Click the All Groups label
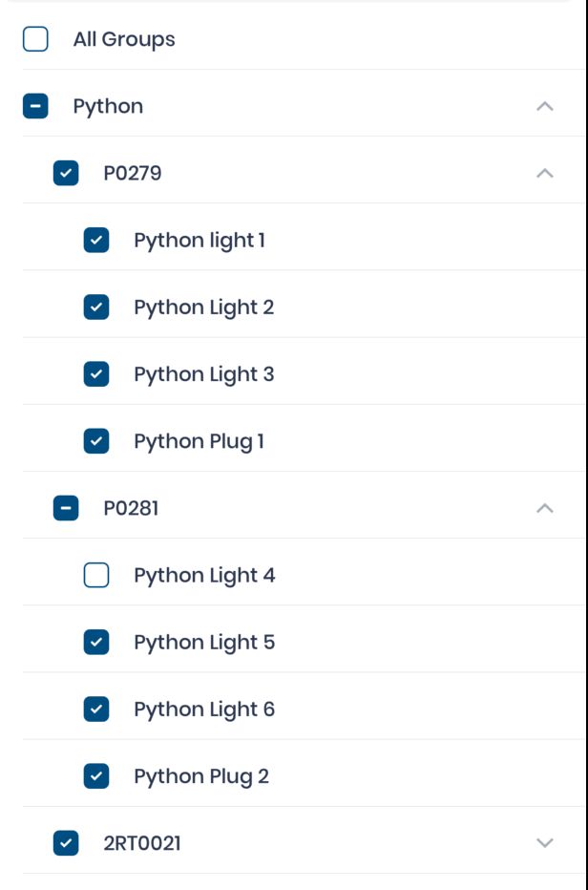This screenshot has width=588, height=890. [124, 39]
